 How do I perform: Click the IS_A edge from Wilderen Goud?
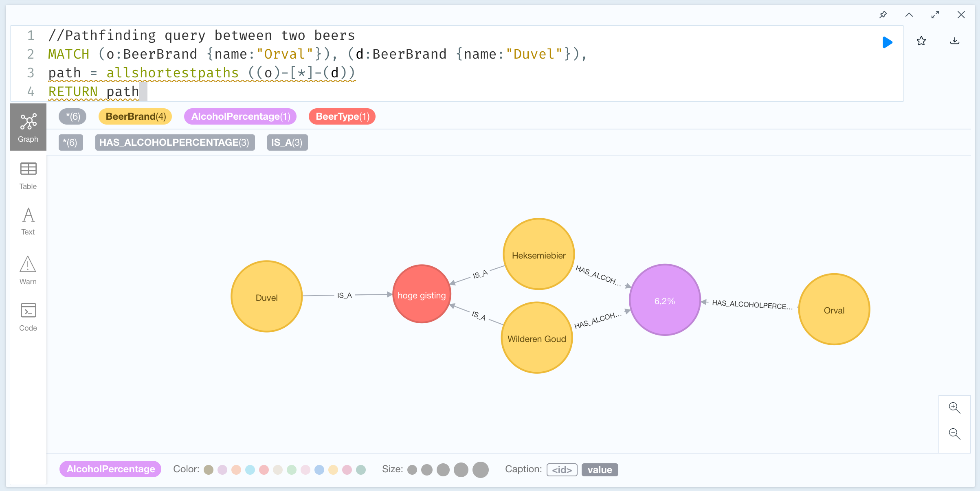479,316
